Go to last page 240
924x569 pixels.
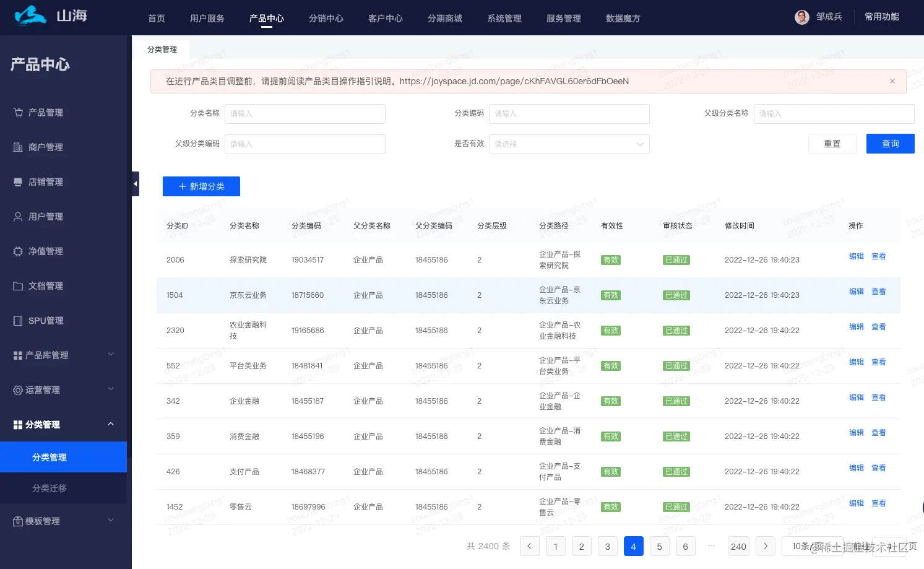coord(738,546)
